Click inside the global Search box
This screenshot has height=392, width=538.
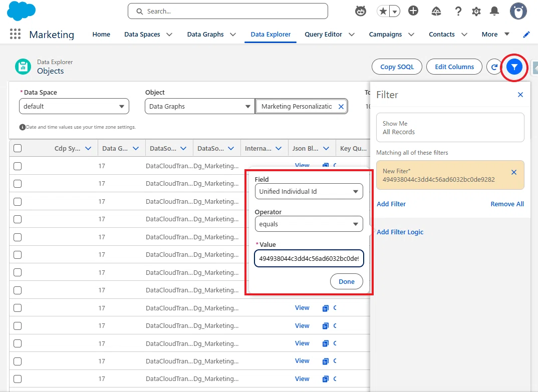pyautogui.click(x=228, y=12)
